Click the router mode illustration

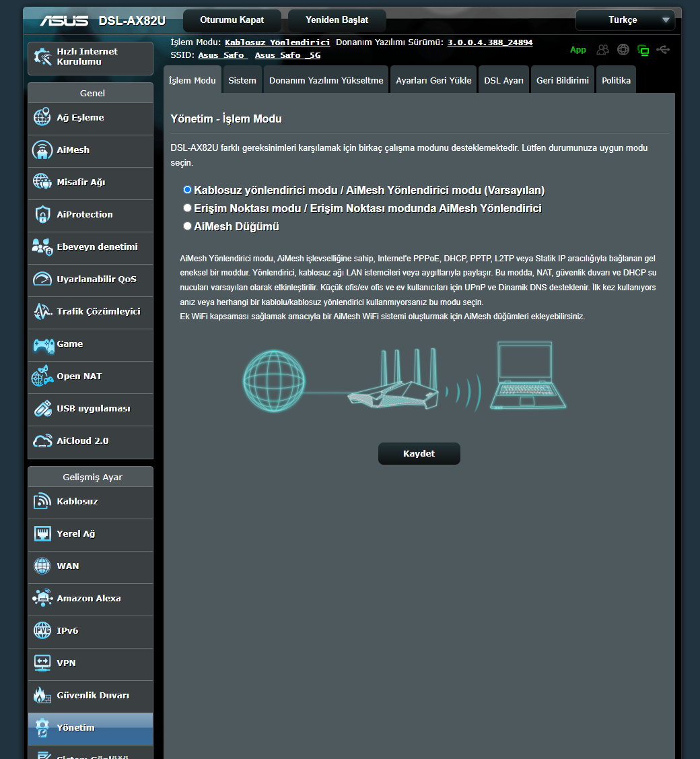point(404,376)
